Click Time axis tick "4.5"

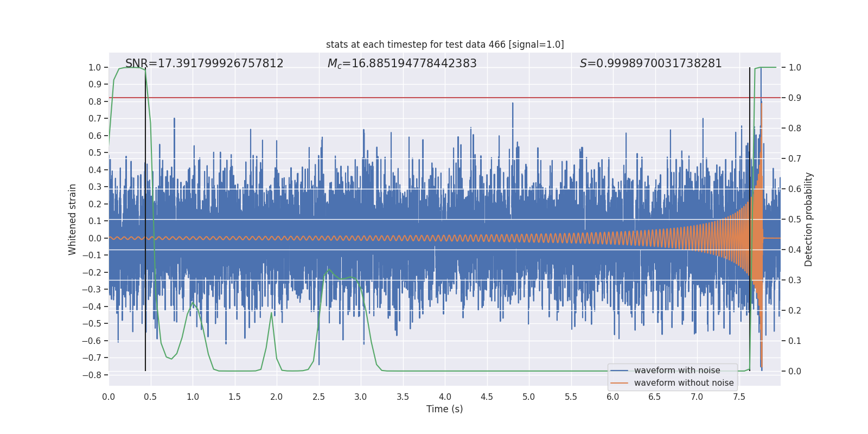click(x=487, y=397)
